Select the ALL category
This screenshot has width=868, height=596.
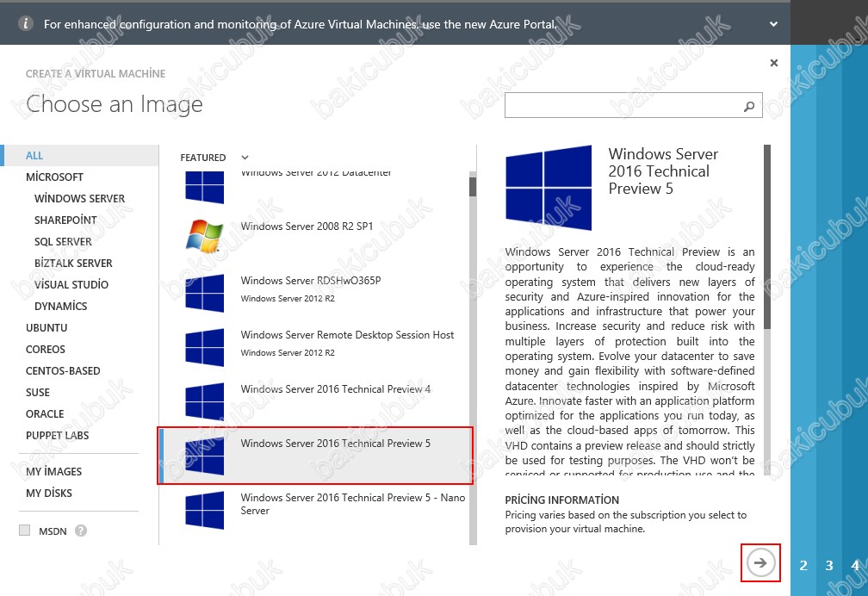pyautogui.click(x=34, y=156)
